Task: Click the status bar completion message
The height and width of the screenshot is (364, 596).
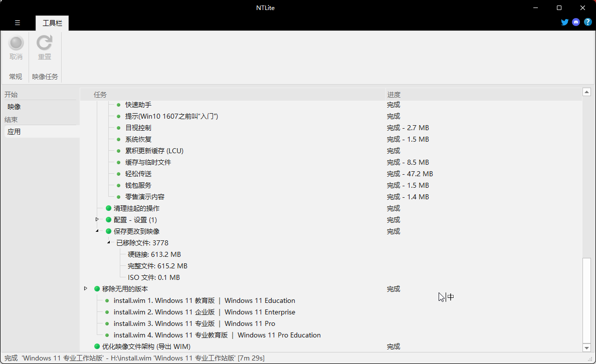Action: point(134,358)
